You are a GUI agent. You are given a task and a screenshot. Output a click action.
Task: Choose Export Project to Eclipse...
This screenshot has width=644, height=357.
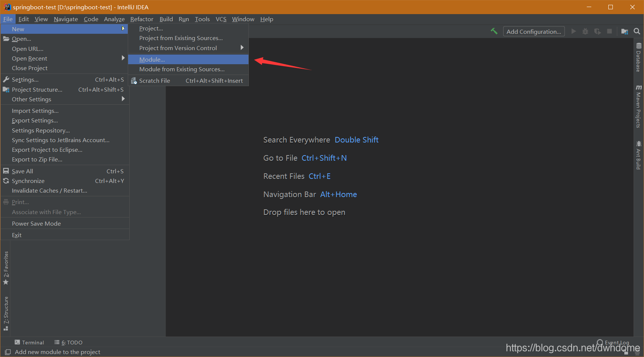pyautogui.click(x=65, y=150)
